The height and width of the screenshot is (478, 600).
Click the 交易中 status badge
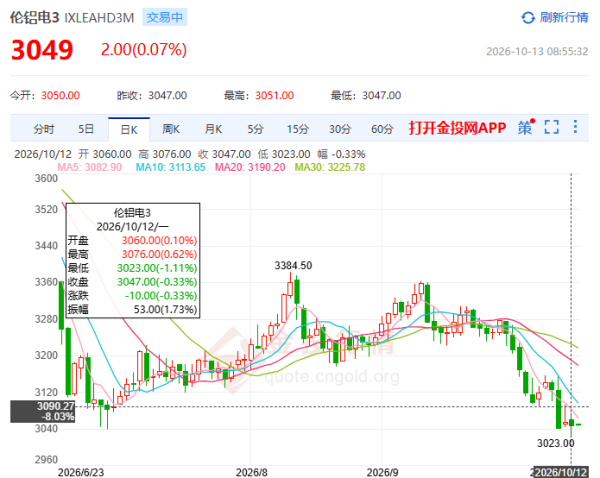[x=165, y=18]
